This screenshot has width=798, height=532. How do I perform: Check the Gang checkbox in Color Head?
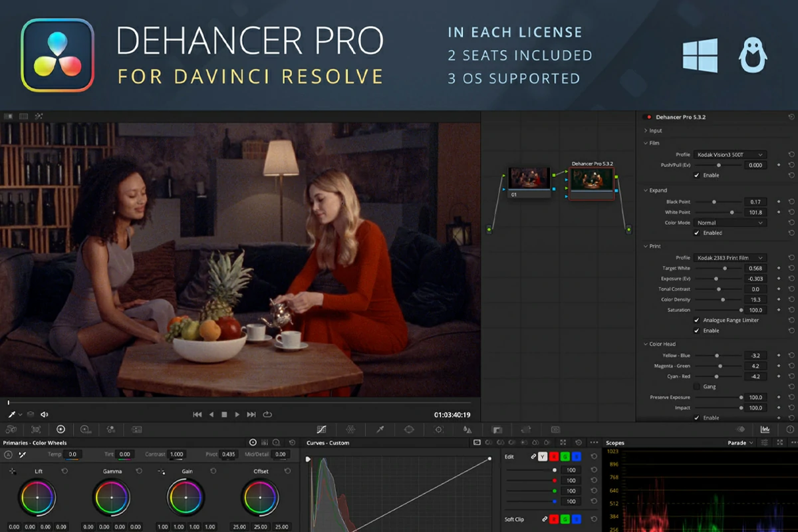(x=697, y=386)
